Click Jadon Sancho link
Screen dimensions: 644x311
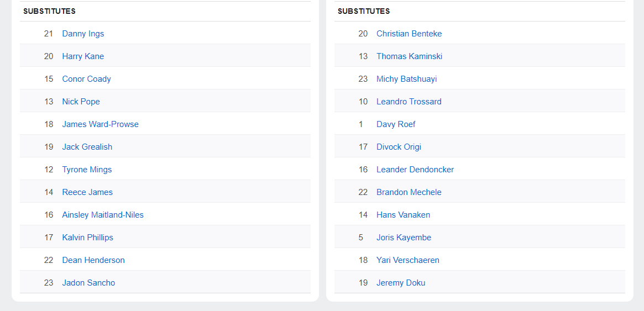[88, 283]
